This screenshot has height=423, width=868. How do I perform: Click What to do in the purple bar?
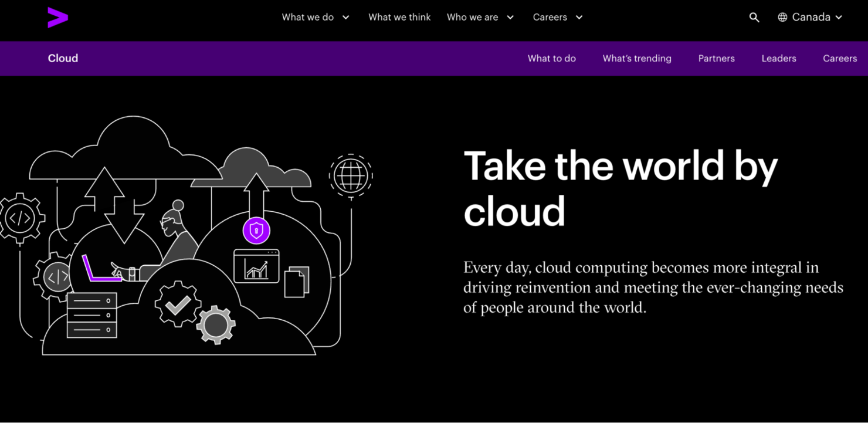coord(551,58)
